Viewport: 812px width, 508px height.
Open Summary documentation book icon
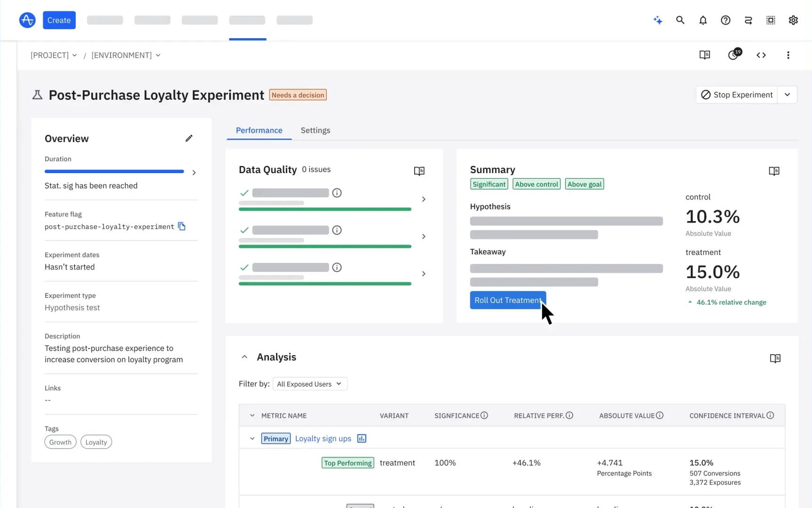[774, 171]
